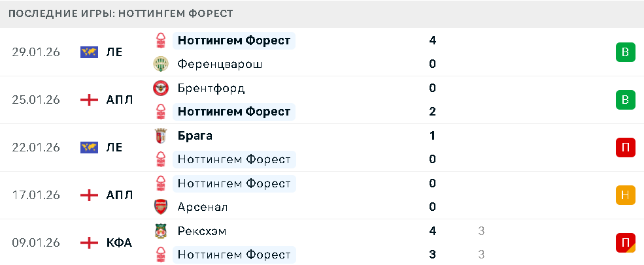Click the loss badge for 09.01.26 match
This screenshot has height=265, width=644.
(626, 243)
